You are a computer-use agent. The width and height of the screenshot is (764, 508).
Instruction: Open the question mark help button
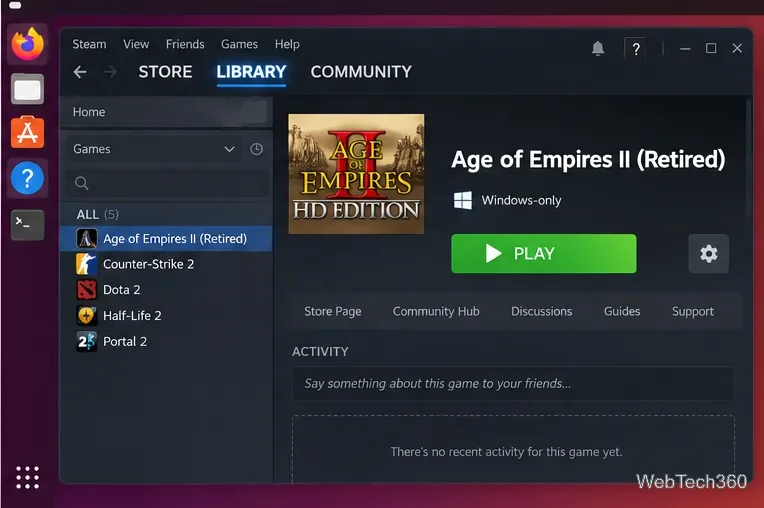pos(635,49)
